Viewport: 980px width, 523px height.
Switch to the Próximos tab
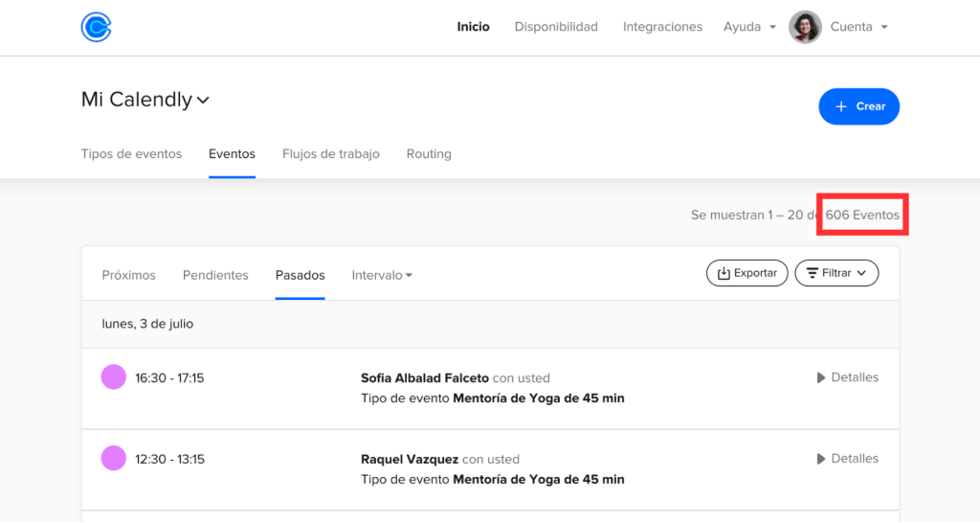128,275
